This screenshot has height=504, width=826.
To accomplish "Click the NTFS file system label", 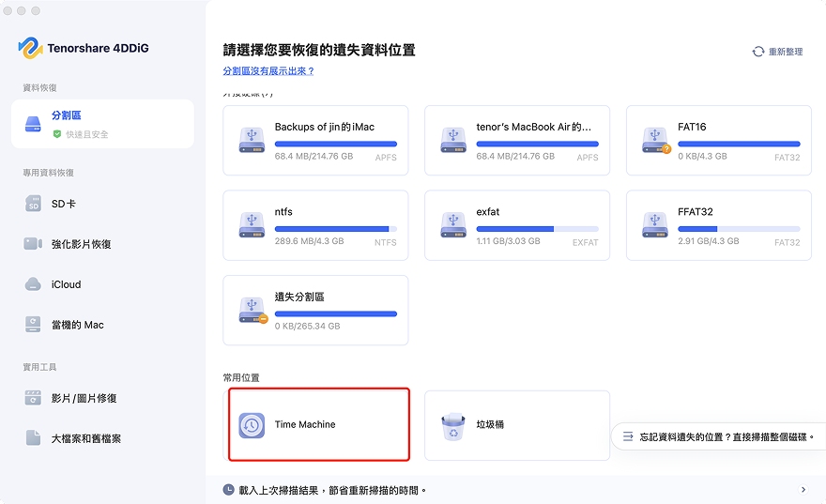I will pos(385,242).
